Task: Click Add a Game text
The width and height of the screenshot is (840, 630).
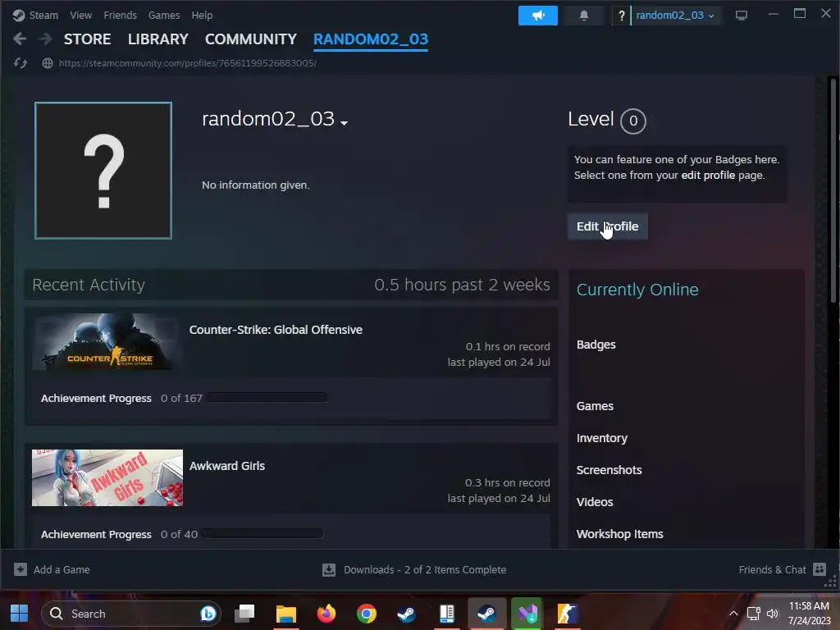Action: (x=62, y=569)
